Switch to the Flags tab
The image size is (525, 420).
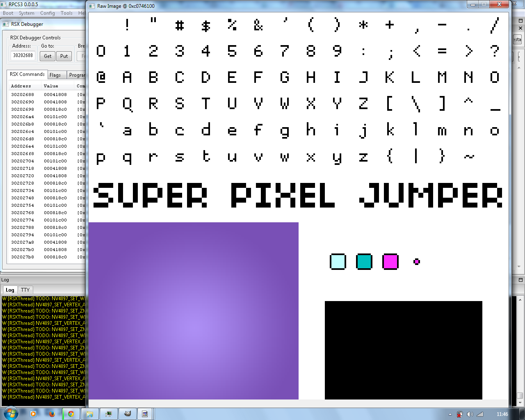(x=55, y=75)
